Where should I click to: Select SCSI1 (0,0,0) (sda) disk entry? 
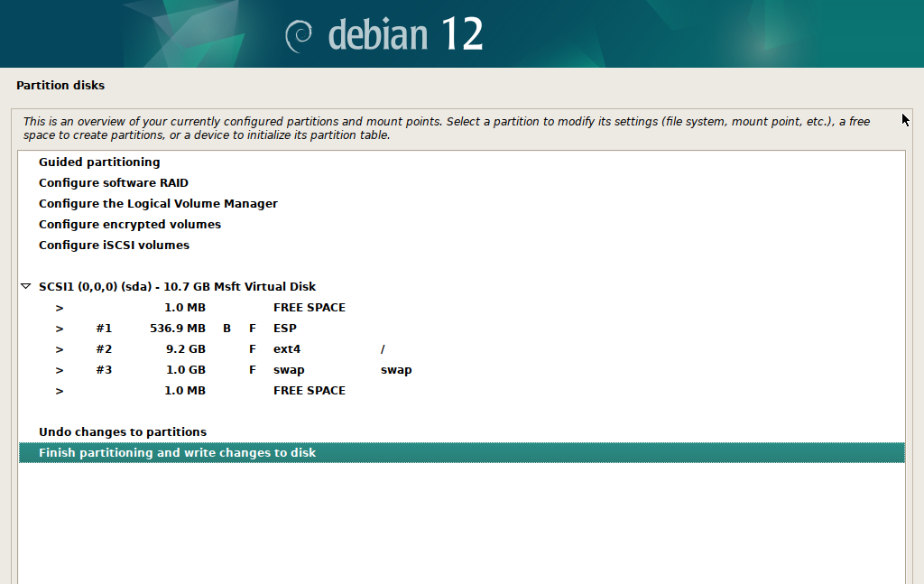461,286
